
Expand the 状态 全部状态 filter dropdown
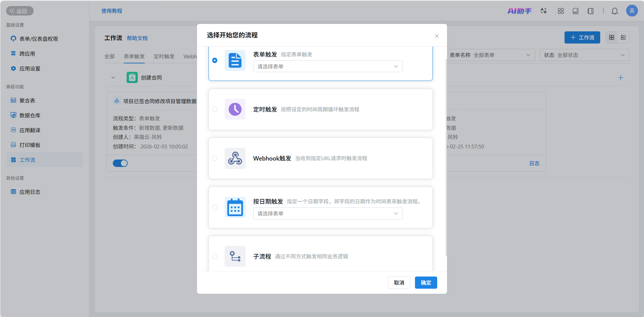click(584, 55)
